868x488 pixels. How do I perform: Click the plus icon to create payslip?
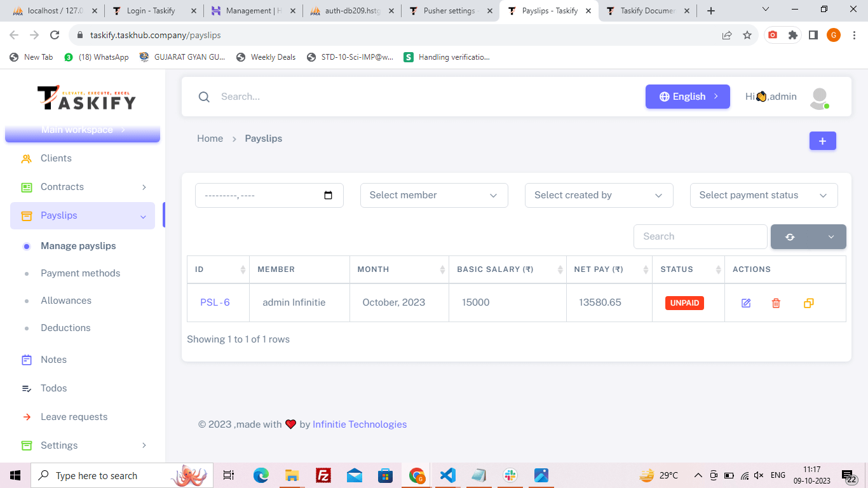click(x=822, y=141)
